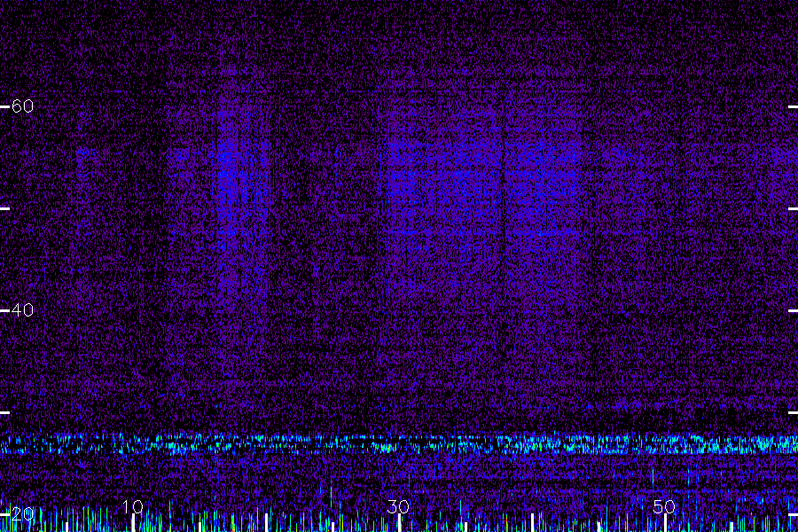
Task: Click the "40" frequency axis label
Action: pos(22,310)
